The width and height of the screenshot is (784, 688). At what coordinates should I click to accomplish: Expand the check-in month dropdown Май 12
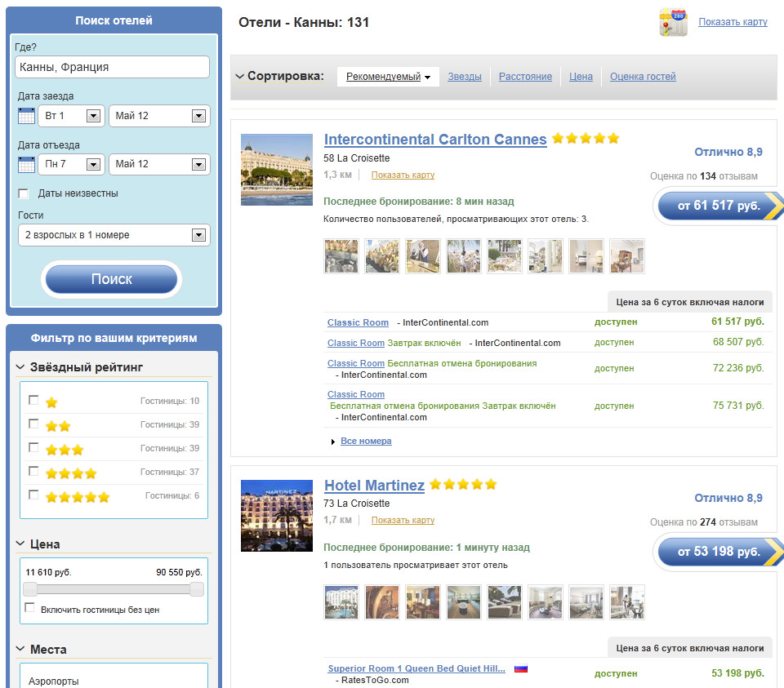[159, 116]
